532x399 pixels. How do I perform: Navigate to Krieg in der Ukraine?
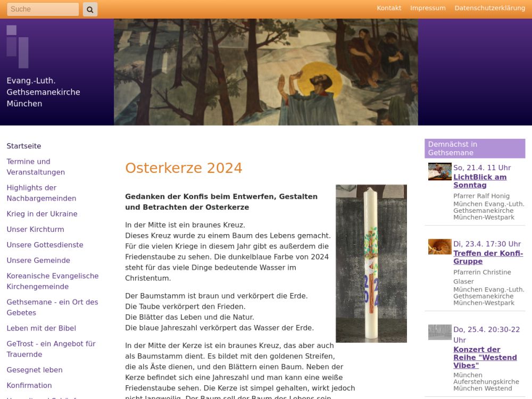click(x=42, y=214)
